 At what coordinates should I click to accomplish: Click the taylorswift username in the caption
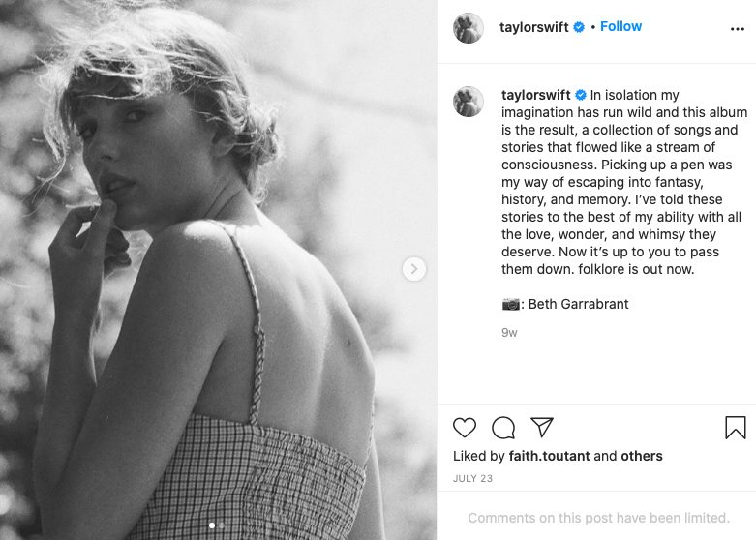pos(535,95)
